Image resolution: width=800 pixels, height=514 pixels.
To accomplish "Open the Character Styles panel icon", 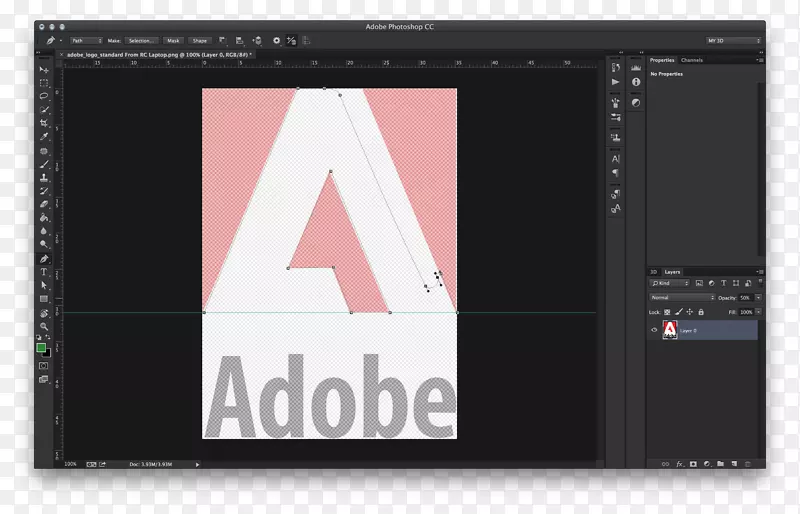I will coord(615,208).
